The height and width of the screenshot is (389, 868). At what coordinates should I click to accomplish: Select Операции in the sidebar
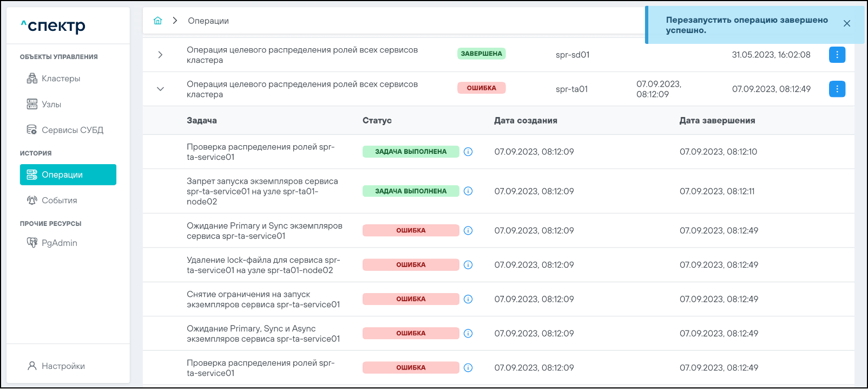[x=68, y=174]
